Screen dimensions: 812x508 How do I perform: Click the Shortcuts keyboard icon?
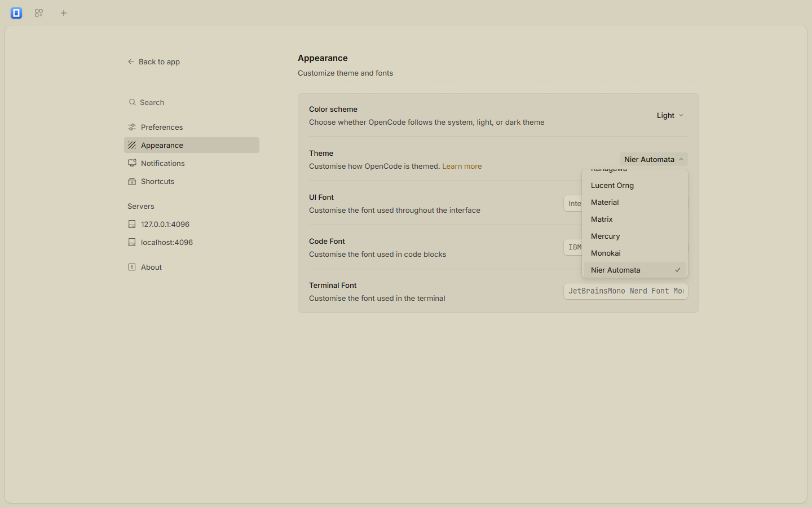coord(132,181)
